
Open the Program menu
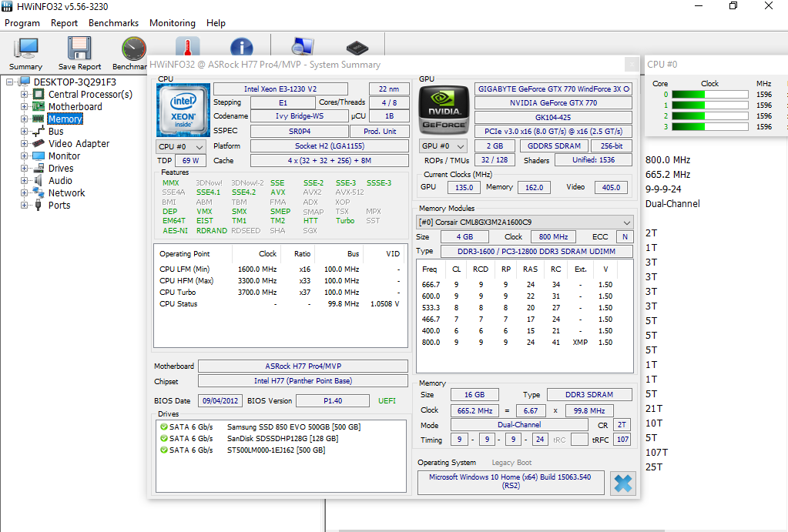pos(22,23)
